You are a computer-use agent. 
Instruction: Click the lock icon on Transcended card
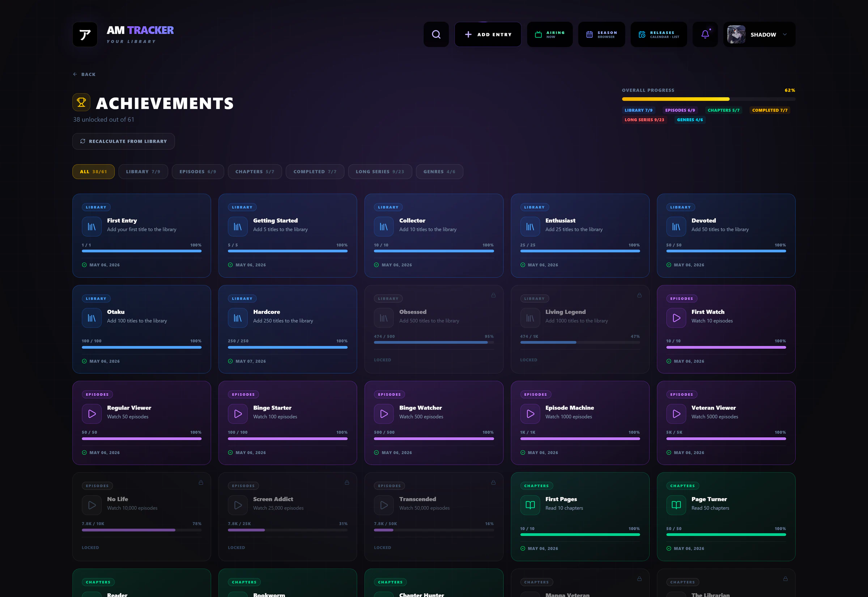[x=493, y=483]
